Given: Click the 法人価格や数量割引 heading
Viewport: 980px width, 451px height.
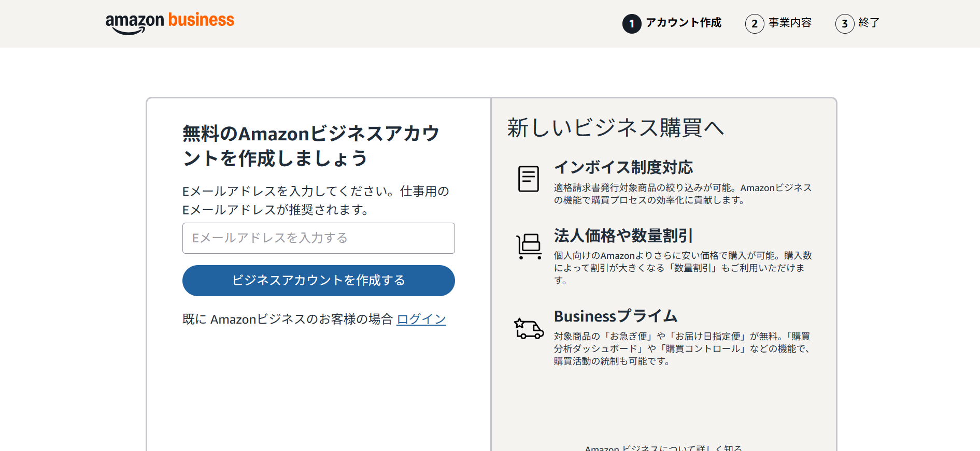Looking at the screenshot, I should pos(623,236).
